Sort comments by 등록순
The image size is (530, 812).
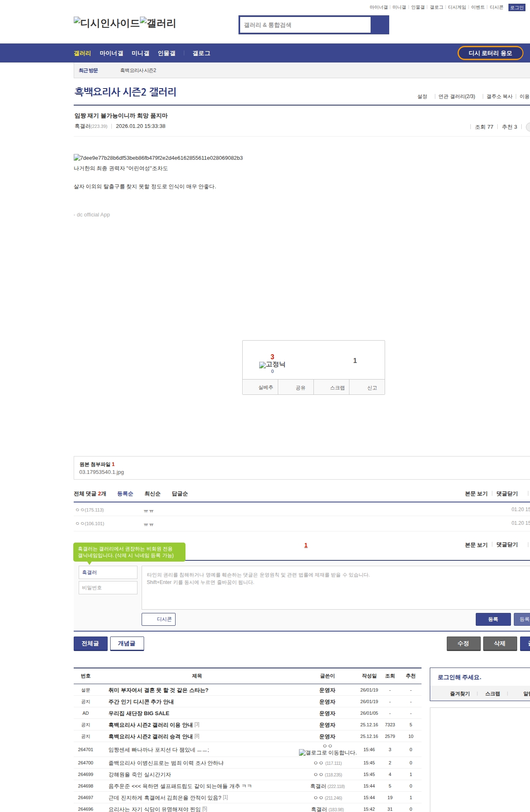pos(125,494)
